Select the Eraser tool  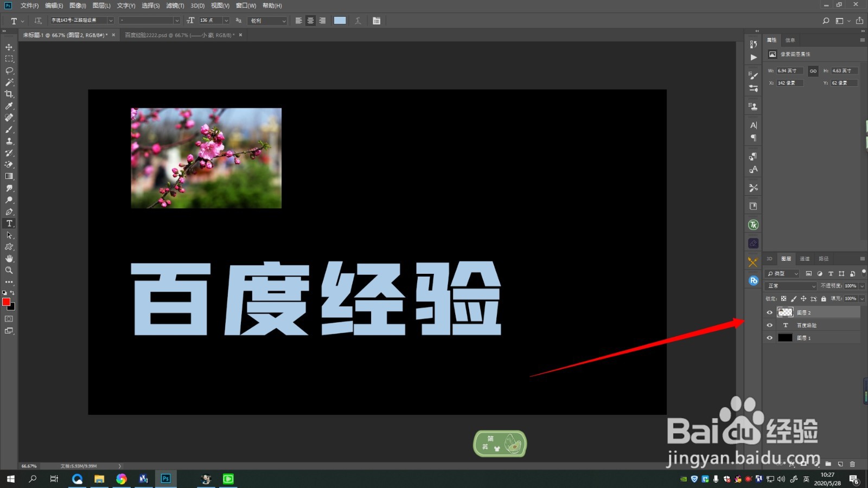(9, 164)
